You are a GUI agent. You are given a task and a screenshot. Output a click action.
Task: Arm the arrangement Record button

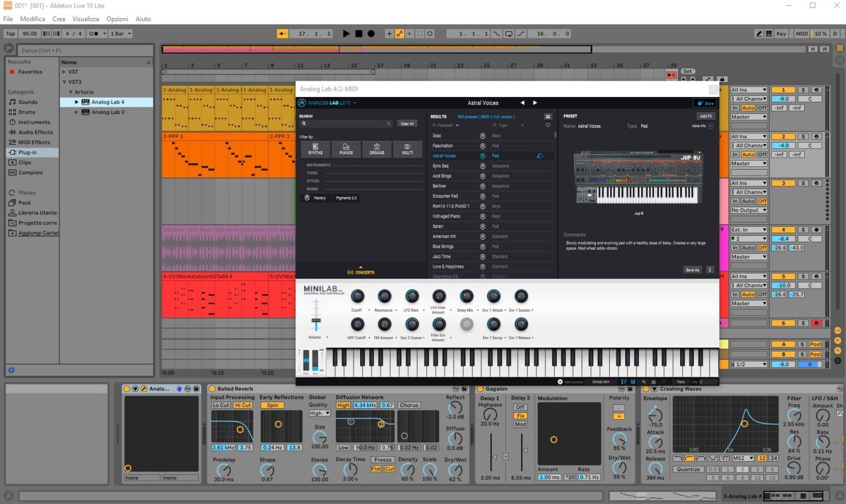click(371, 34)
